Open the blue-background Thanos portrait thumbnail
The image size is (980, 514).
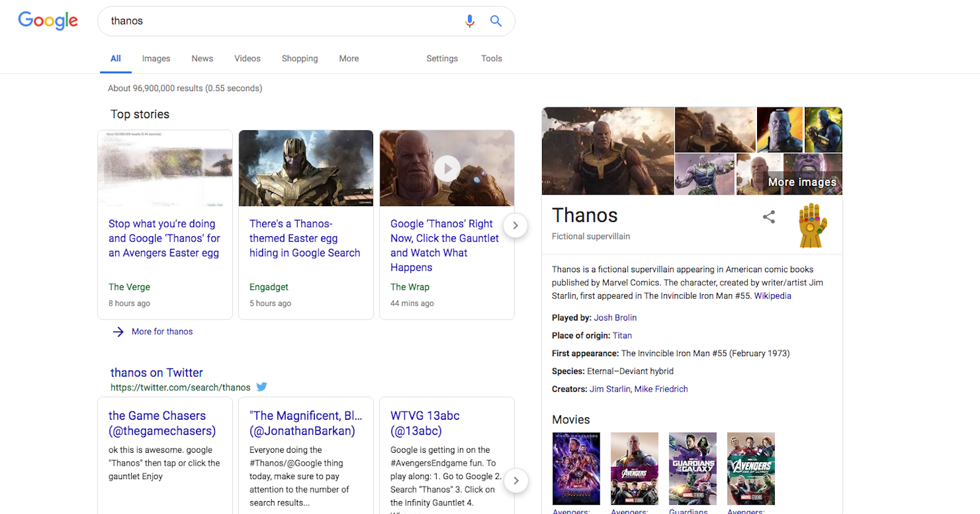[x=780, y=130]
